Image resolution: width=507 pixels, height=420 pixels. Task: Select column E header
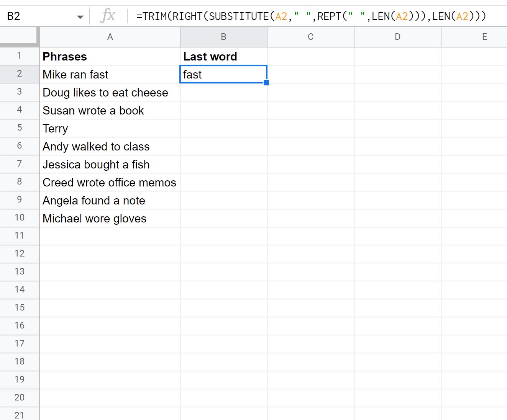(484, 36)
